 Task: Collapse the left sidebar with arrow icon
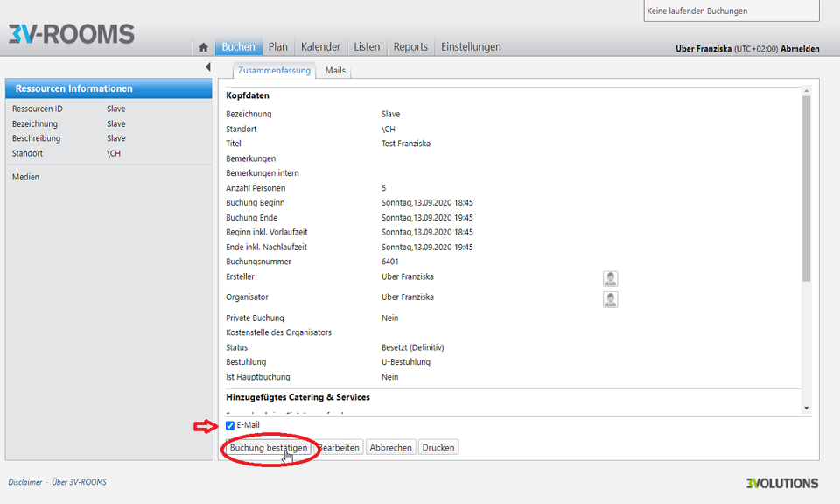click(x=207, y=67)
